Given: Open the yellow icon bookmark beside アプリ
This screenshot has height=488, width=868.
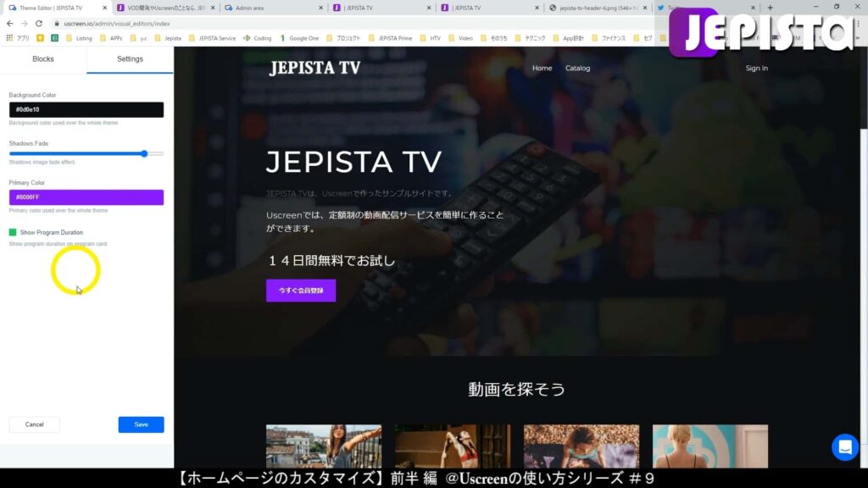Looking at the screenshot, I should [x=41, y=38].
